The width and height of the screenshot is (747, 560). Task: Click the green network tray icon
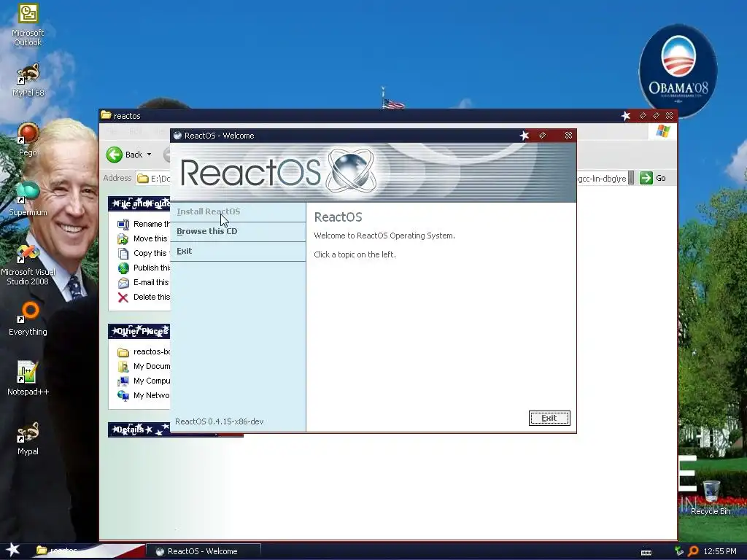point(679,551)
